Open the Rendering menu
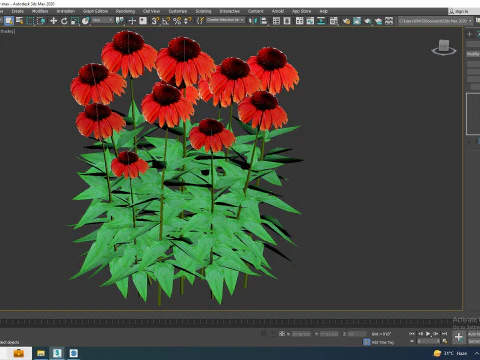The width and height of the screenshot is (480, 360). 125,11
